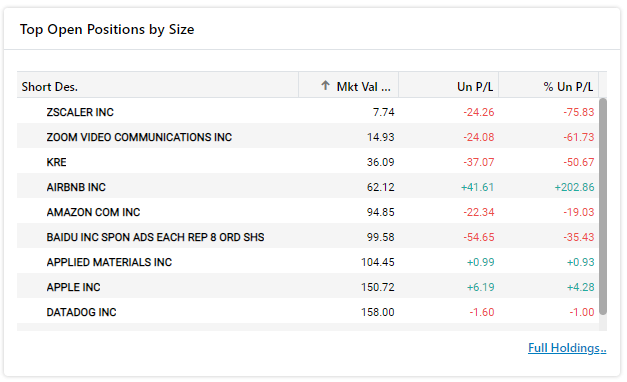Viewport: 627px width, 382px height.
Task: Click Baidu's -54.65 unrealized P/L cell
Action: [479, 237]
